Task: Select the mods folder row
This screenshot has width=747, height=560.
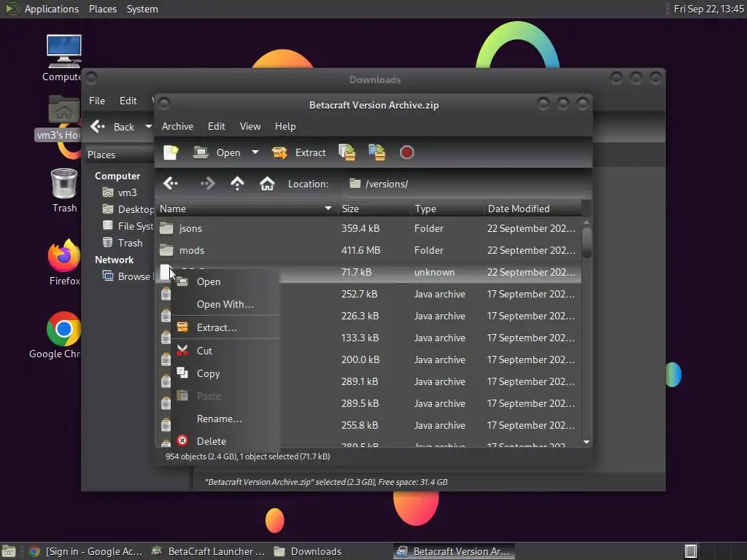Action: pyautogui.click(x=368, y=251)
